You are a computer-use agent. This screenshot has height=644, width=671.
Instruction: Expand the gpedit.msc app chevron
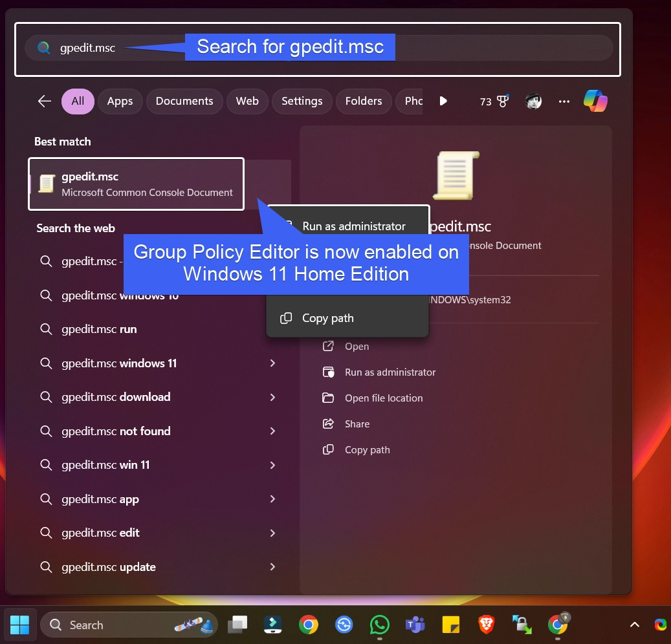click(x=272, y=499)
